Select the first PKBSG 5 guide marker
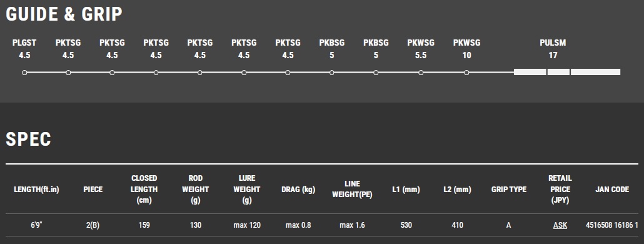This screenshot has width=644, height=244. point(332,73)
